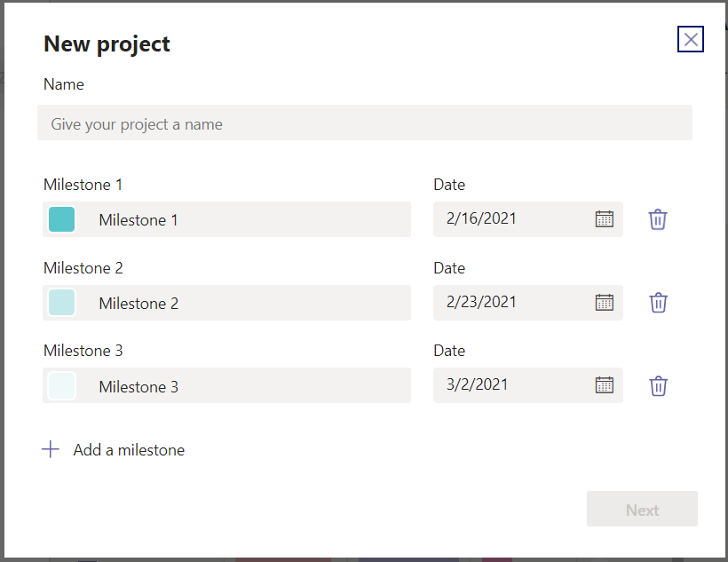The image size is (728, 562).
Task: Close the New project dialog
Action: pyautogui.click(x=691, y=39)
